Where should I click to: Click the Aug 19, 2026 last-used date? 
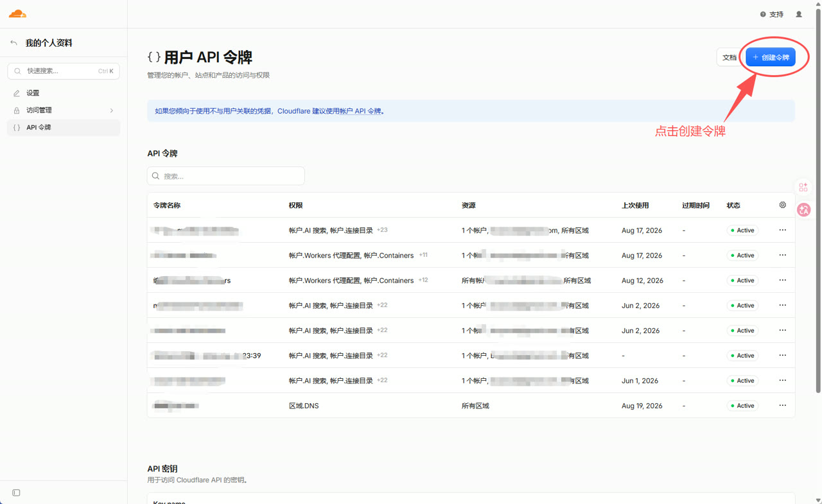pyautogui.click(x=642, y=406)
